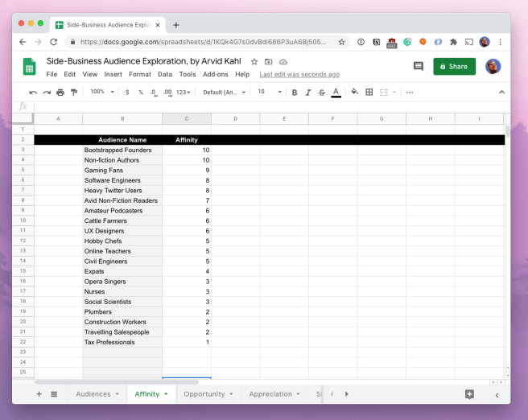The height and width of the screenshot is (420, 528).
Task: Open a new browser tab
Action: [x=175, y=25]
